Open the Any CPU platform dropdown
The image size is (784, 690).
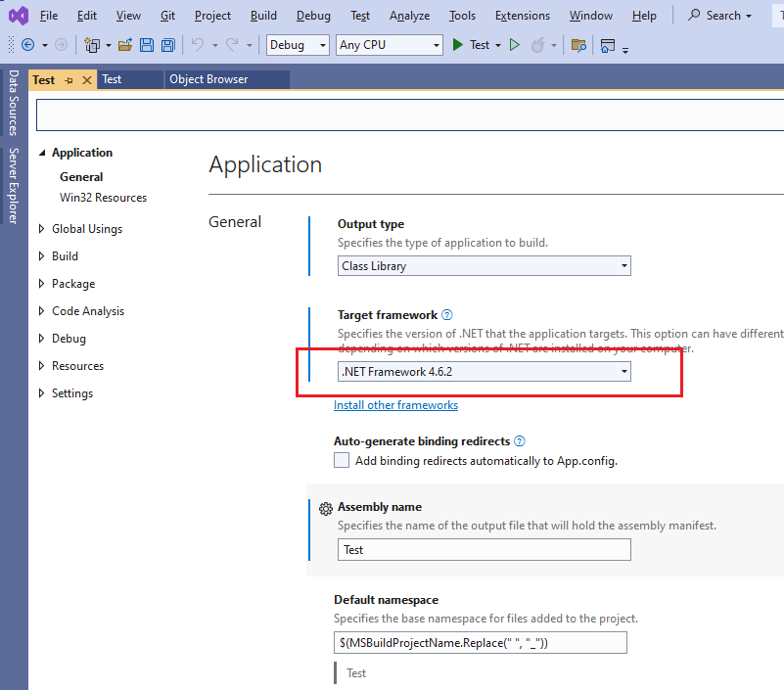coord(389,45)
